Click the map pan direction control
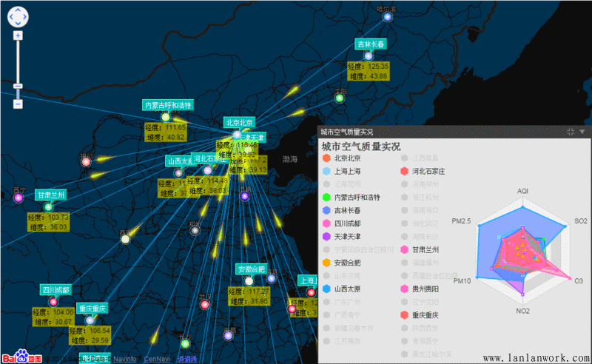The height and width of the screenshot is (364, 592). click(x=18, y=17)
